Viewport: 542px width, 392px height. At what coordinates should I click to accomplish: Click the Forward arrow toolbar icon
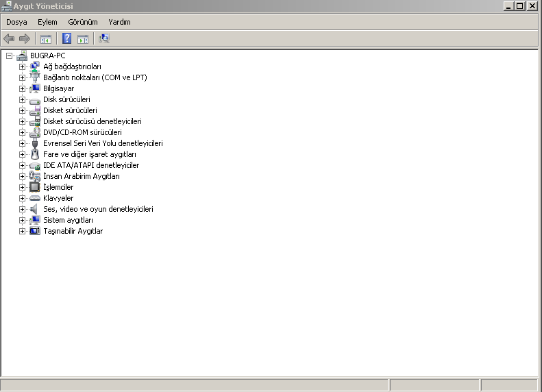click(x=25, y=38)
